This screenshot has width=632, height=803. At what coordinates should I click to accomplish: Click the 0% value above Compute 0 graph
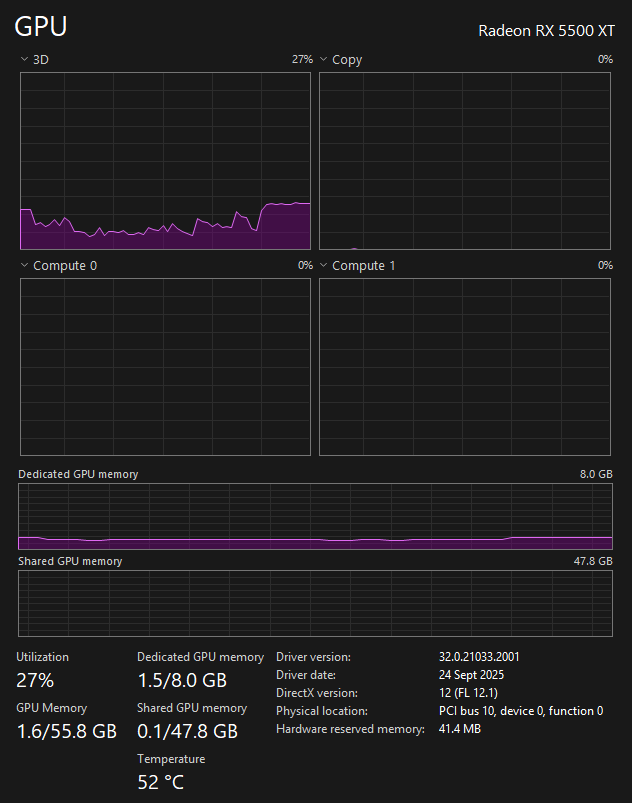(305, 265)
